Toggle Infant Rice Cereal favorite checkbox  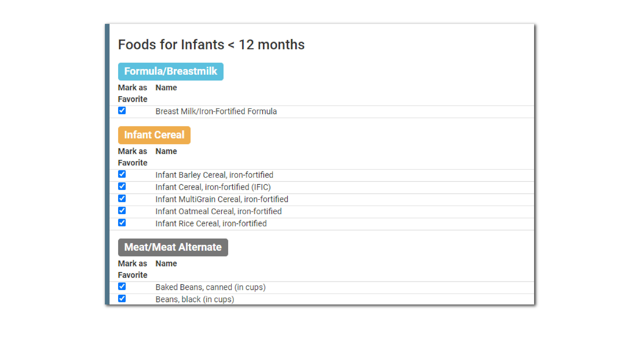tap(122, 223)
